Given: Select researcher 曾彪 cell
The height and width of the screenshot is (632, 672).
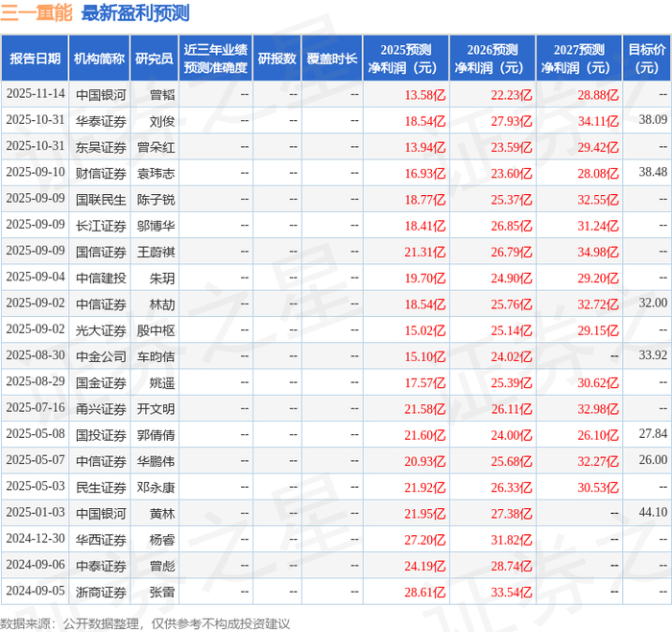Looking at the screenshot, I should [x=162, y=566].
